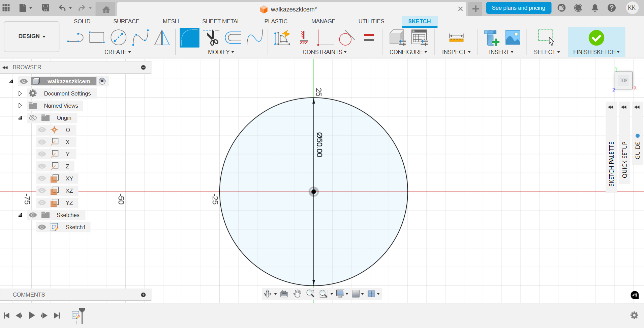Open the MODIFY dropdown menu

(221, 52)
